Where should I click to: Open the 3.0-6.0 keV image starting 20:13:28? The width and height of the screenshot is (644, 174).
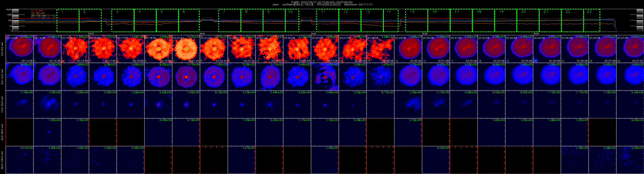19,49
